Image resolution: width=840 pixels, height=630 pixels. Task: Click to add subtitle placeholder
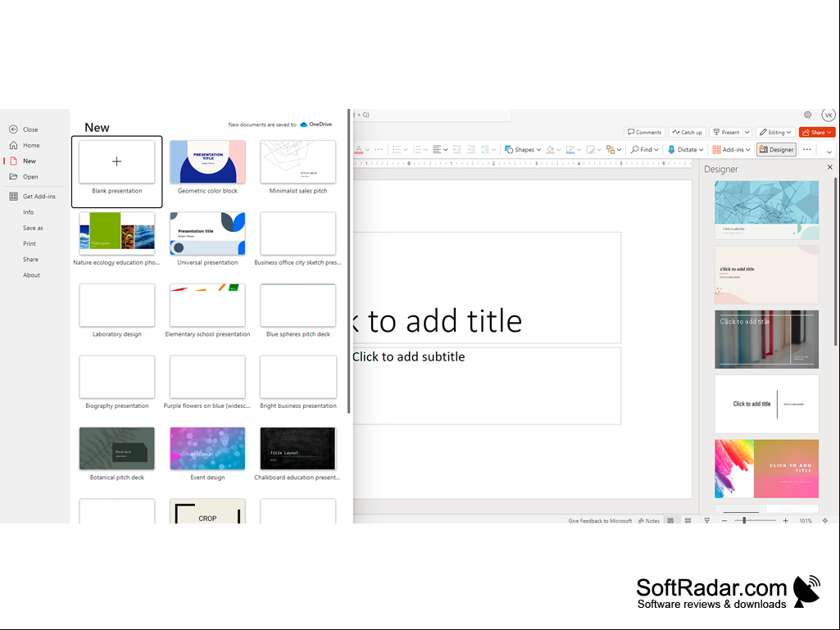point(487,386)
